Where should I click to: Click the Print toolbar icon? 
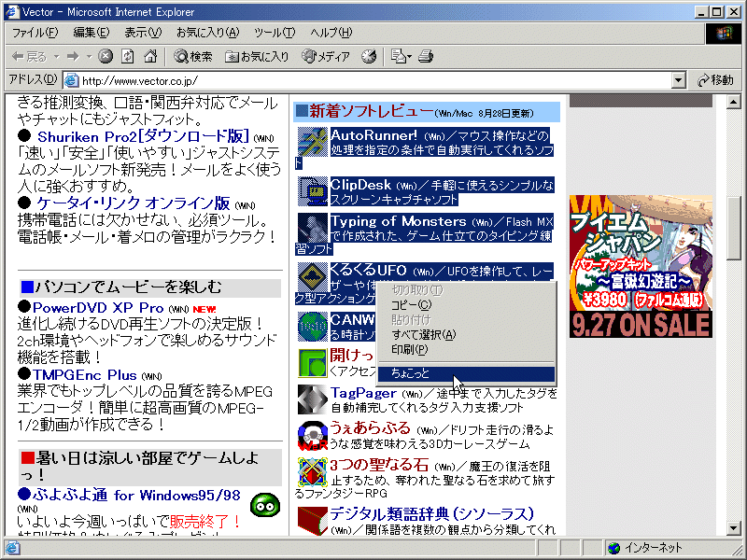[x=426, y=56]
